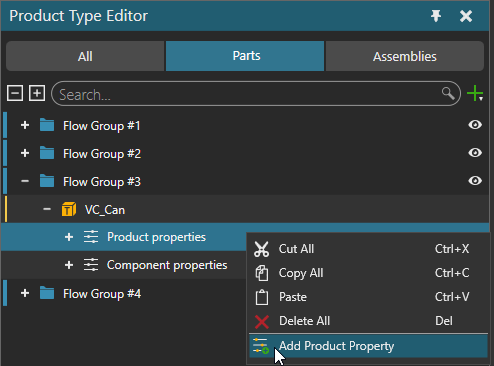Hide Flow Group #1 with eye icon
This screenshot has height=366, width=494.
tap(475, 125)
